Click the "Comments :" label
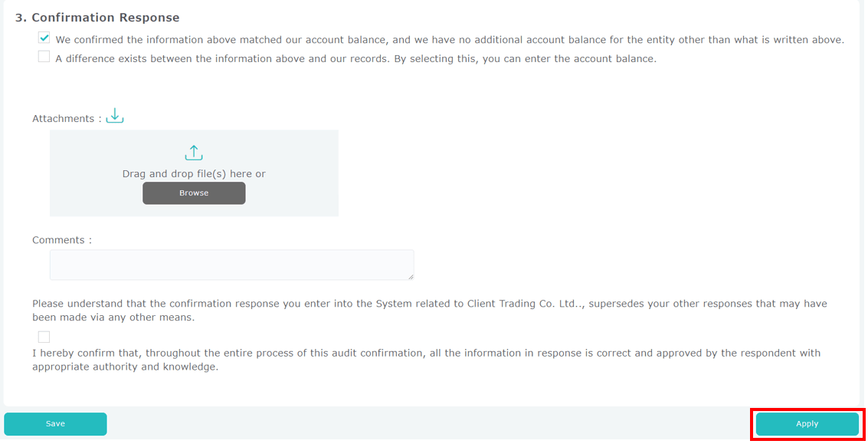 (x=62, y=240)
